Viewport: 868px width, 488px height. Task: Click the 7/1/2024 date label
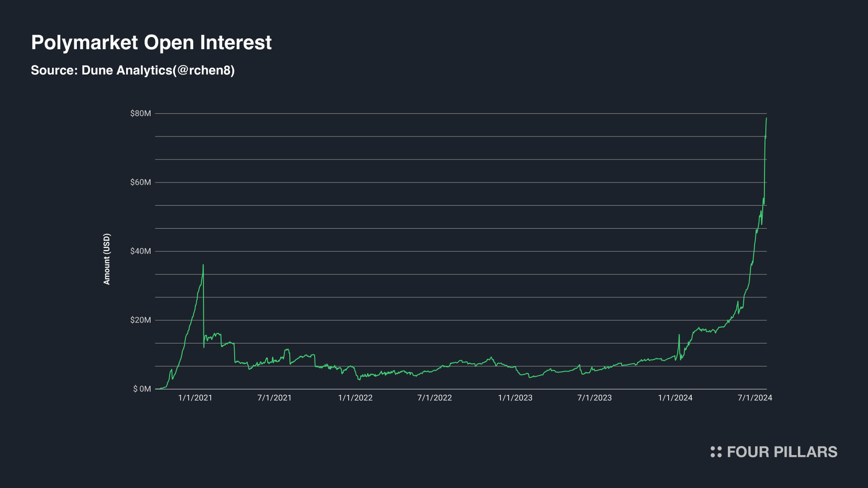[755, 398]
